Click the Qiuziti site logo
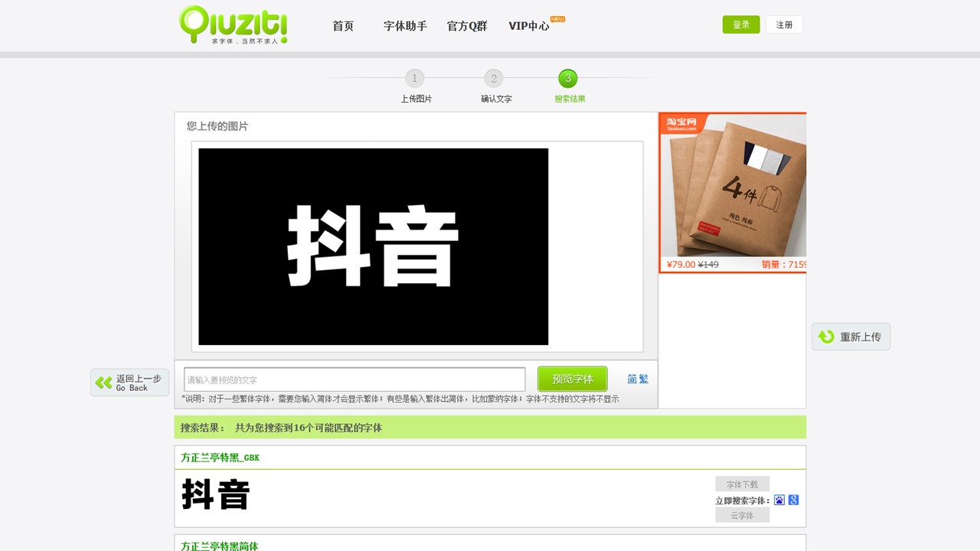Viewport: 980px width, 551px height. (x=234, y=25)
